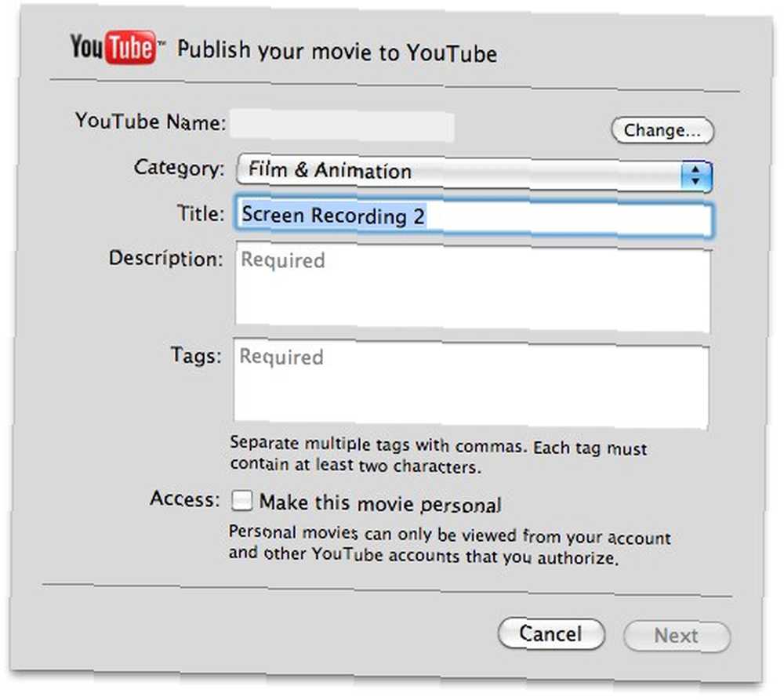Enable the Make this movie personal checkbox
The height and width of the screenshot is (700, 784).
pos(242,500)
